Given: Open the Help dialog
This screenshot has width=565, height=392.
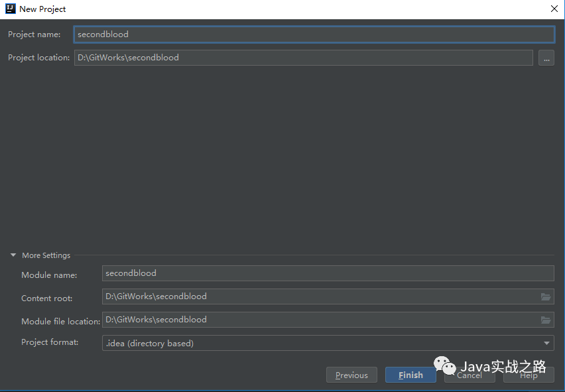Looking at the screenshot, I should (529, 375).
